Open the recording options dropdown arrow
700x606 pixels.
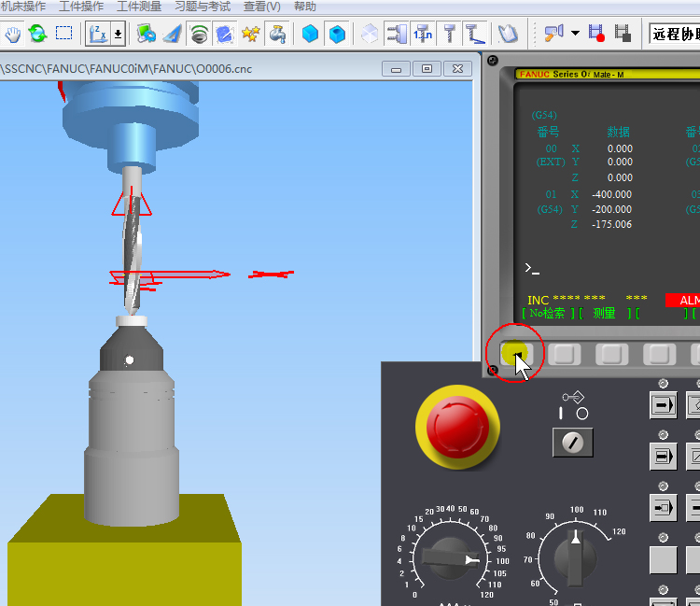(x=575, y=33)
